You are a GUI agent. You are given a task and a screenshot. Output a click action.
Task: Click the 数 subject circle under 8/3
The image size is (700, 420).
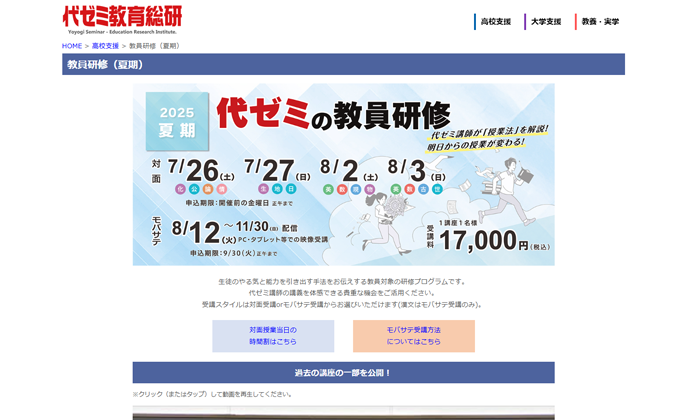point(409,189)
